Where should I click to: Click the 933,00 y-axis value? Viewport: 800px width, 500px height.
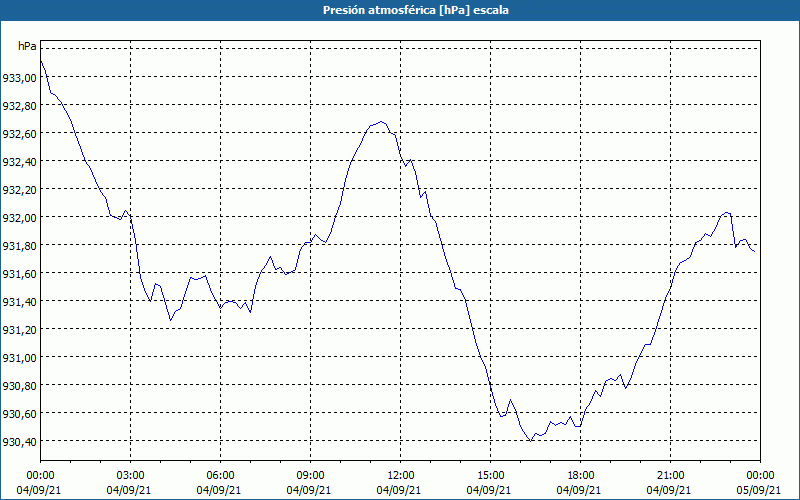pyautogui.click(x=19, y=78)
